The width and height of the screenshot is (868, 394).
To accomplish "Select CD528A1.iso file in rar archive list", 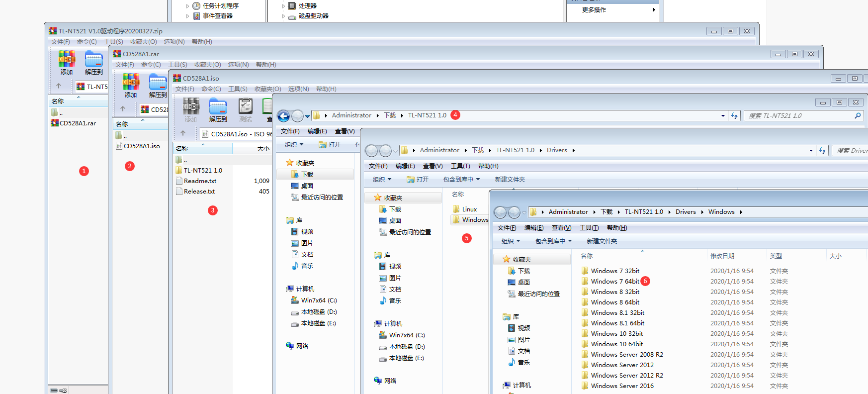I will pyautogui.click(x=138, y=146).
